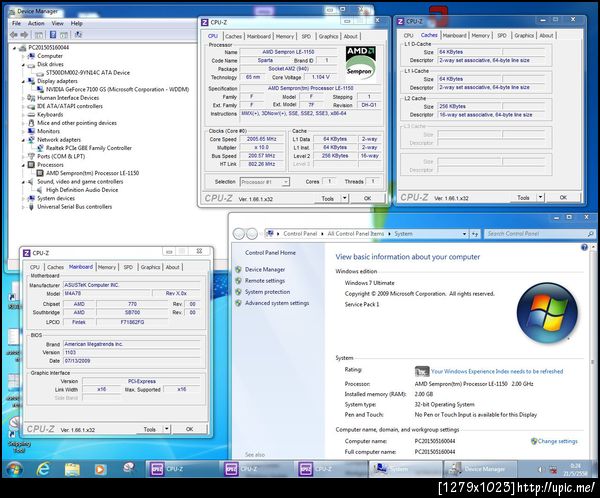Launch Internet Explorer from taskbar
This screenshot has width=600, height=498.
pos(43,469)
